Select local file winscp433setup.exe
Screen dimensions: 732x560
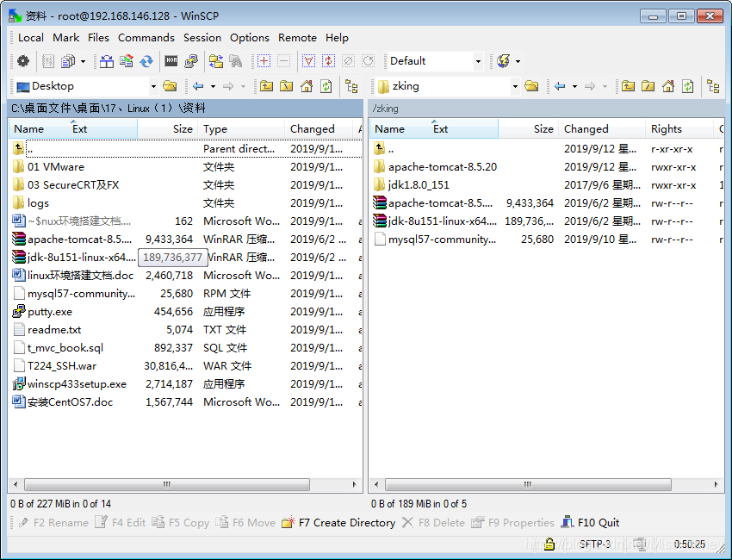pyautogui.click(x=77, y=384)
